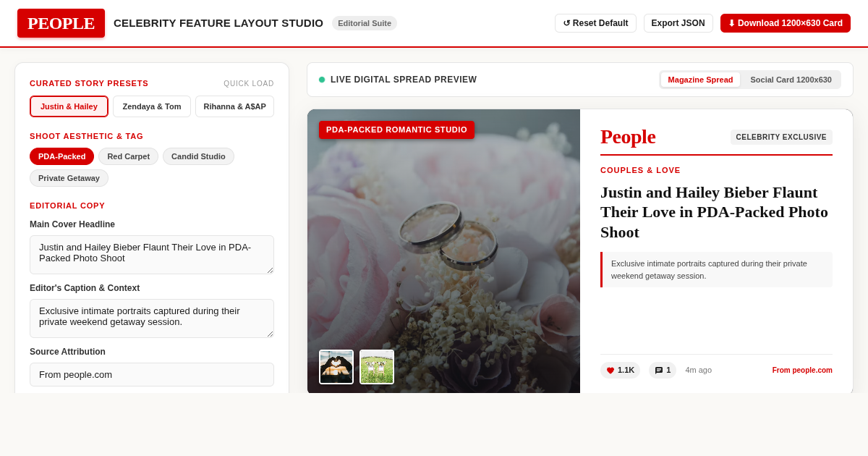Click the comments icon counter

click(x=663, y=370)
